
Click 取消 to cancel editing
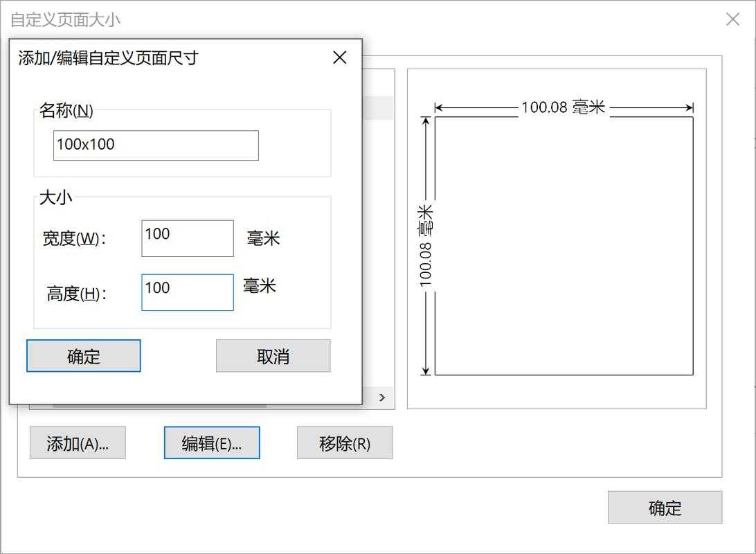(273, 355)
